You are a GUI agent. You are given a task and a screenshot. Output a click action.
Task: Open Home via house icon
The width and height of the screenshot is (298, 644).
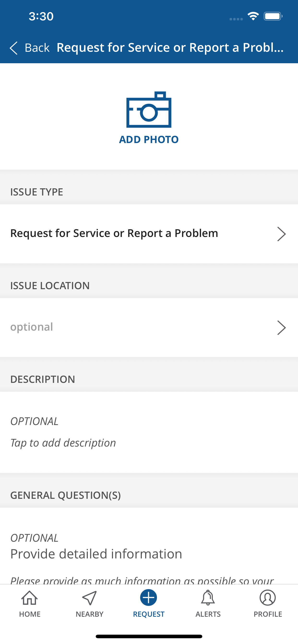click(30, 598)
